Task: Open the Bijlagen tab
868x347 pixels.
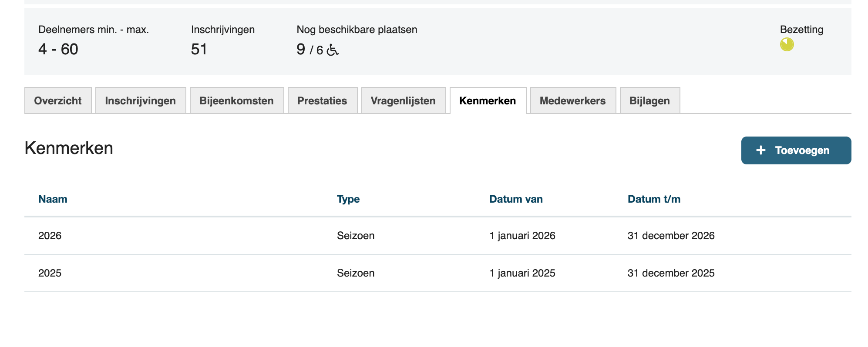Action: click(x=649, y=101)
